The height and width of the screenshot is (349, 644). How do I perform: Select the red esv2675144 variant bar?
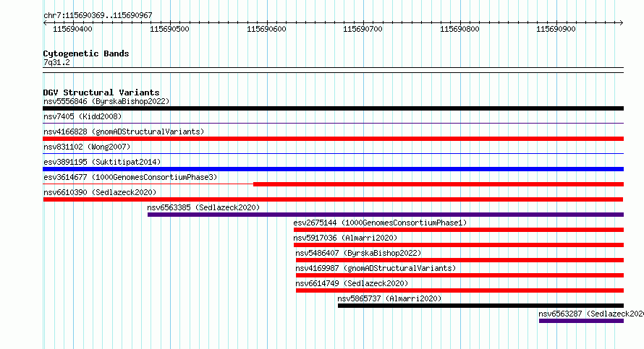point(459,230)
